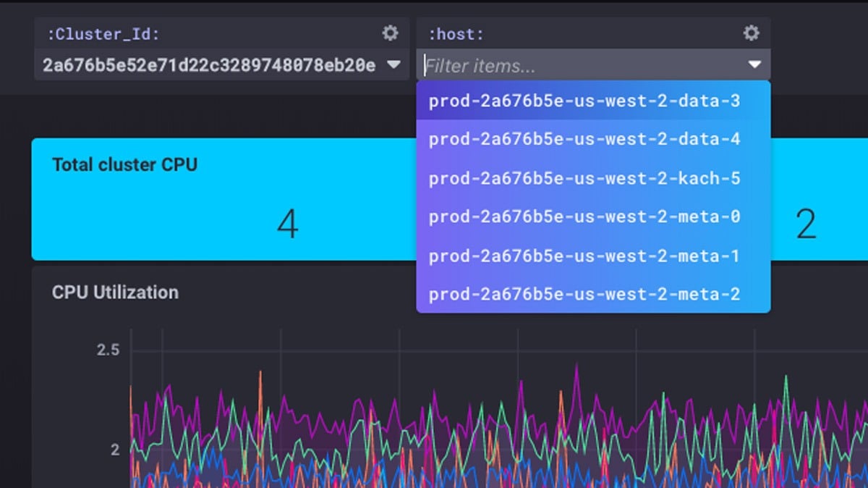This screenshot has width=868, height=488.
Task: Select host prod-2a676b5e-us-west-2-kach-5
Action: click(x=584, y=178)
